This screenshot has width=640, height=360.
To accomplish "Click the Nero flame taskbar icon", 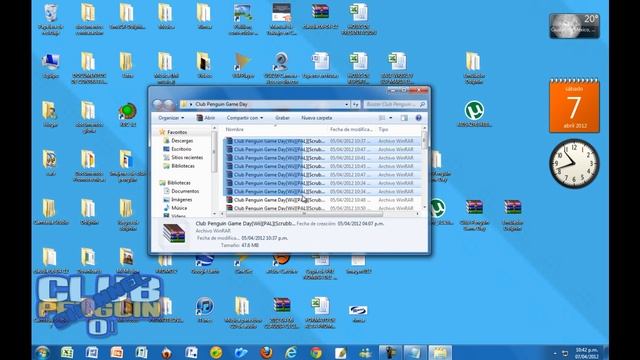I will tap(167, 352).
